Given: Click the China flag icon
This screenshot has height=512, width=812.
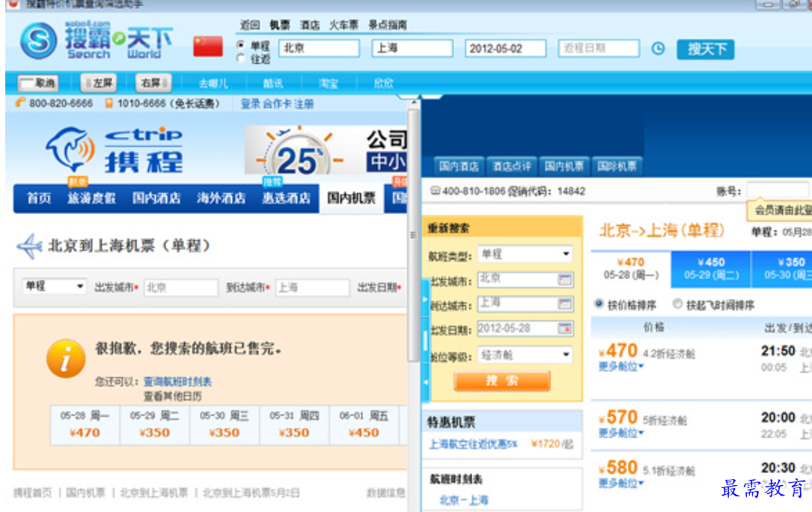Looking at the screenshot, I should click(x=207, y=46).
